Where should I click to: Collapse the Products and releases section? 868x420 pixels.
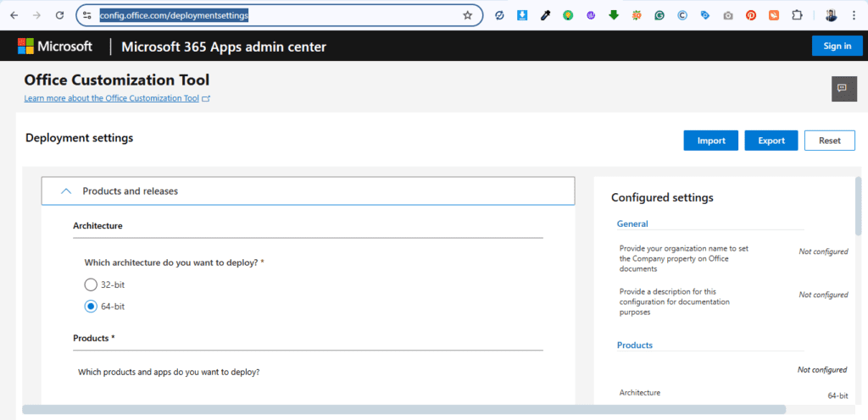click(66, 191)
